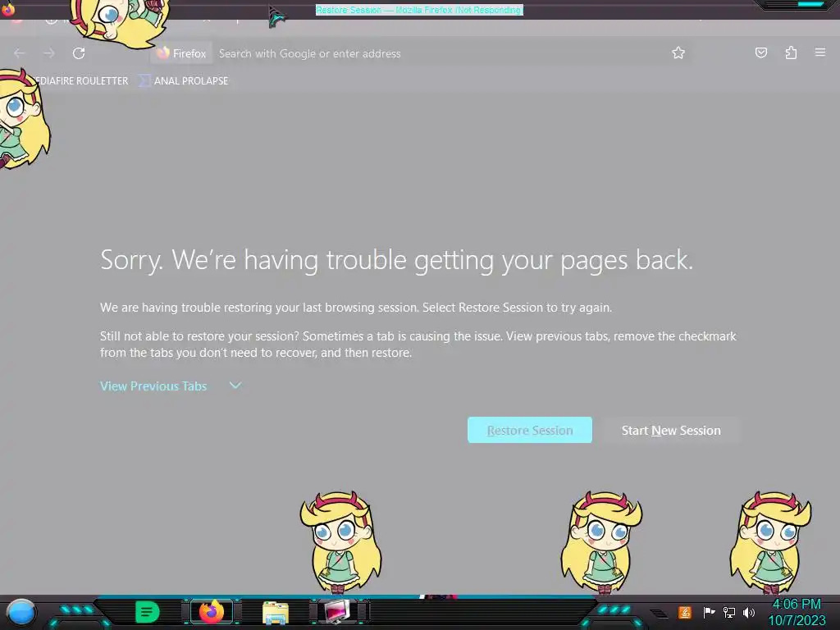The height and width of the screenshot is (630, 840).
Task: Click the 'Still not able to restore' paragraph
Action: pyautogui.click(x=418, y=345)
